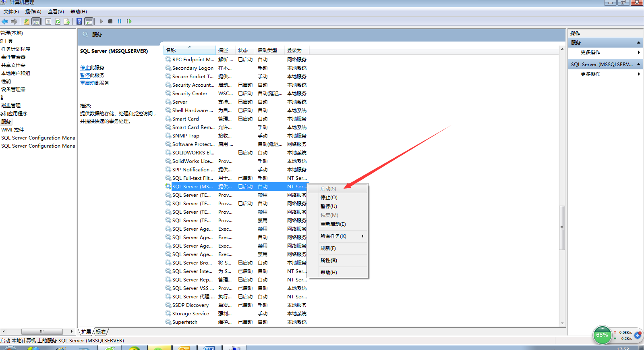The width and height of the screenshot is (644, 350).
Task: Open the 文件(F) menu
Action: pos(11,12)
